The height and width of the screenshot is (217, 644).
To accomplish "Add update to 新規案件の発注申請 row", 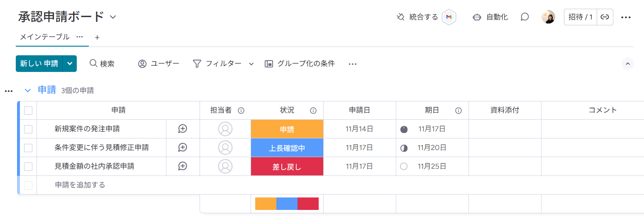I will (183, 129).
